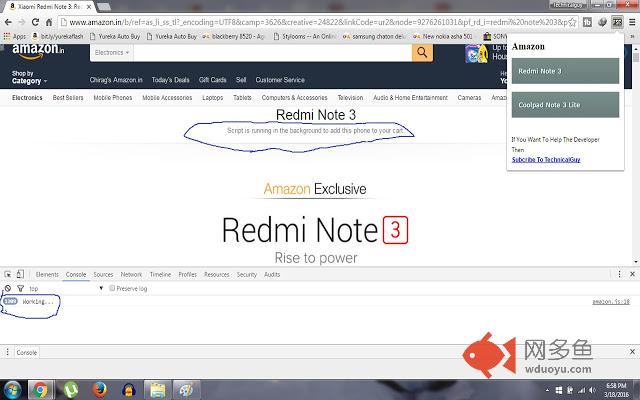The image size is (640, 400).
Task: Switch to the Audits DevTools tab
Action: point(272,274)
